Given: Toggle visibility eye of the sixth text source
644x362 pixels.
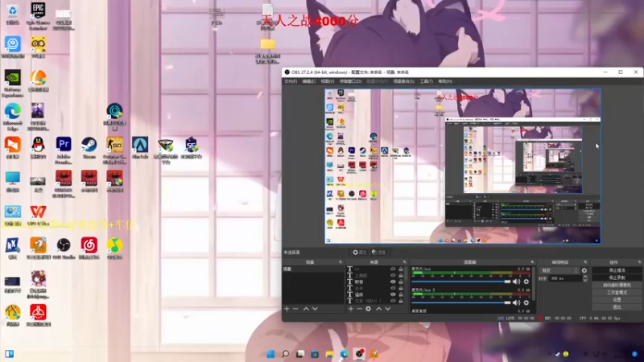Looking at the screenshot, I should click(x=393, y=301).
